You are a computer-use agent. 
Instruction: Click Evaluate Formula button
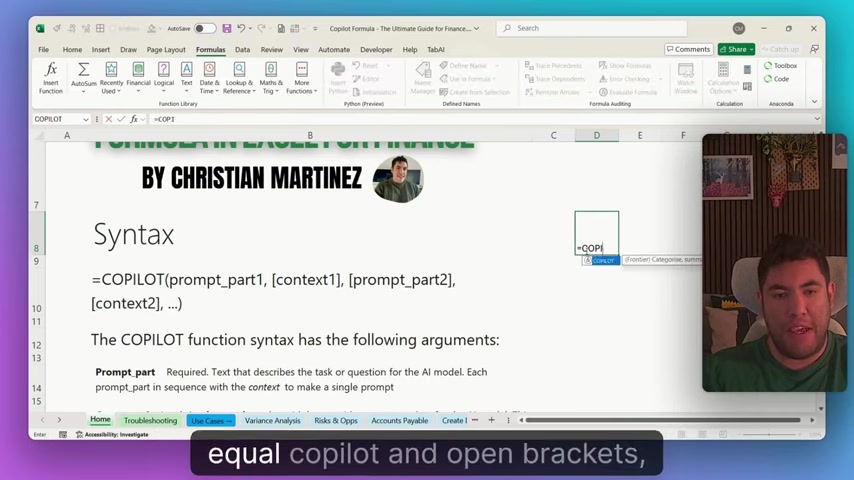627,92
